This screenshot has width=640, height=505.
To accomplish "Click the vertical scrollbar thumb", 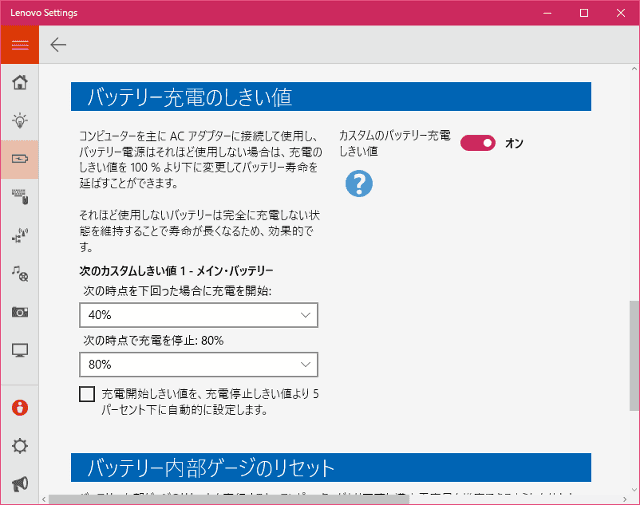I will click(x=634, y=356).
